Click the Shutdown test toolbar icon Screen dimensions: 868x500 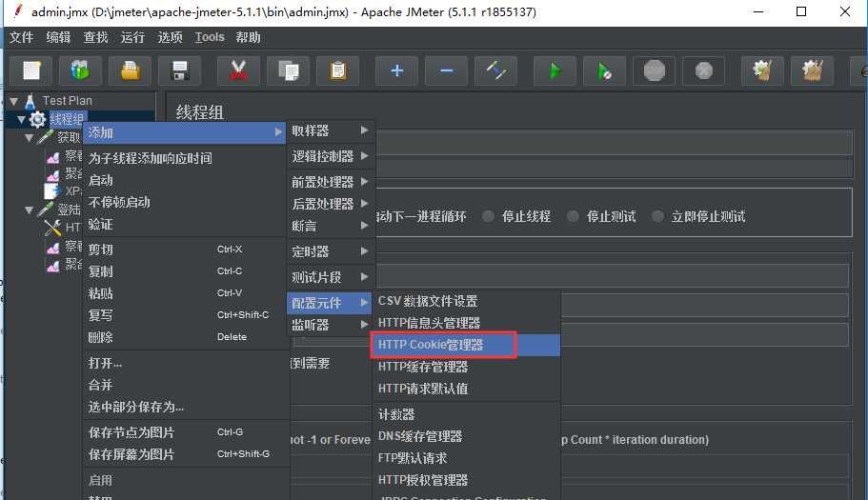703,70
